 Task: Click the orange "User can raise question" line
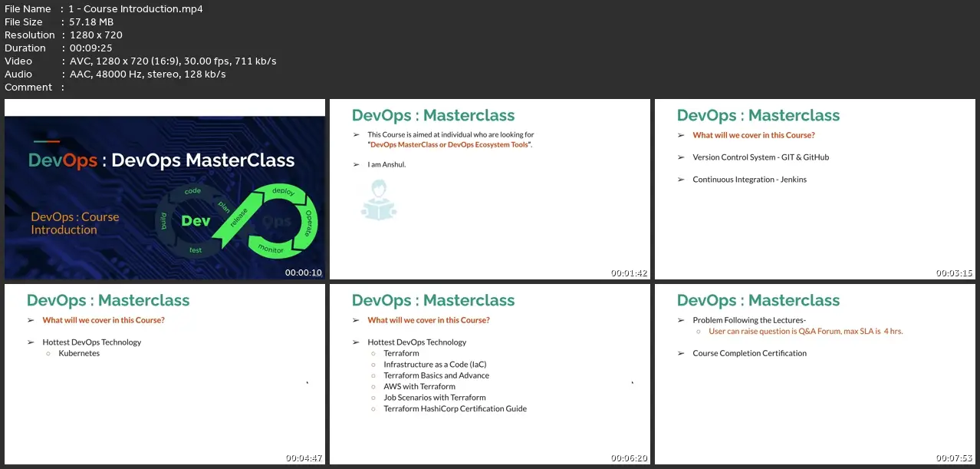(x=806, y=332)
